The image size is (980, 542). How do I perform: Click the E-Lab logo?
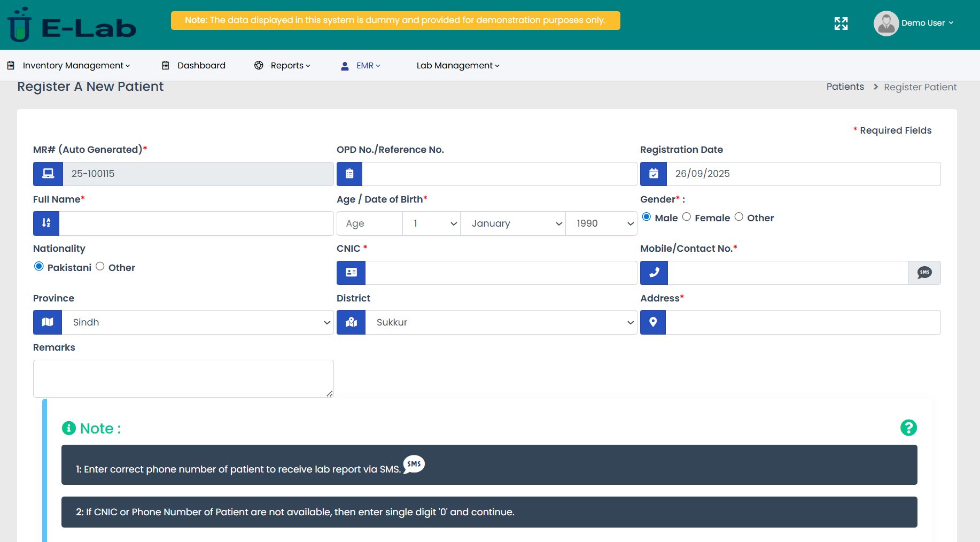pos(72,25)
